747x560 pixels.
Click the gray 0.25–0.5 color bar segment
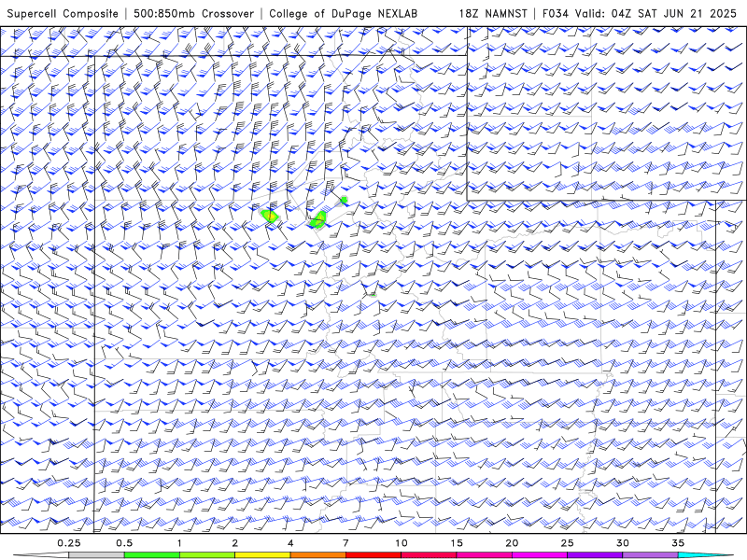pos(96,555)
